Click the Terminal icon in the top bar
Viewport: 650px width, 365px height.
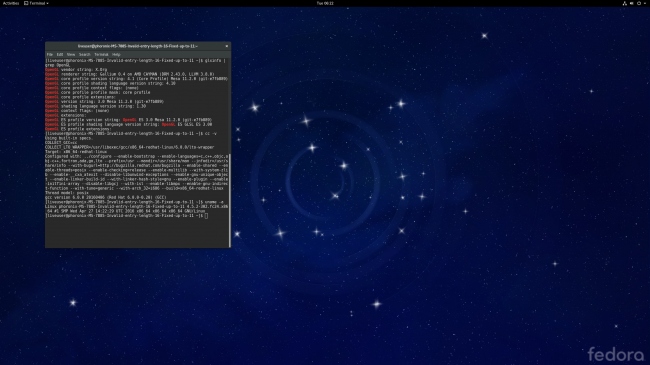26,3
